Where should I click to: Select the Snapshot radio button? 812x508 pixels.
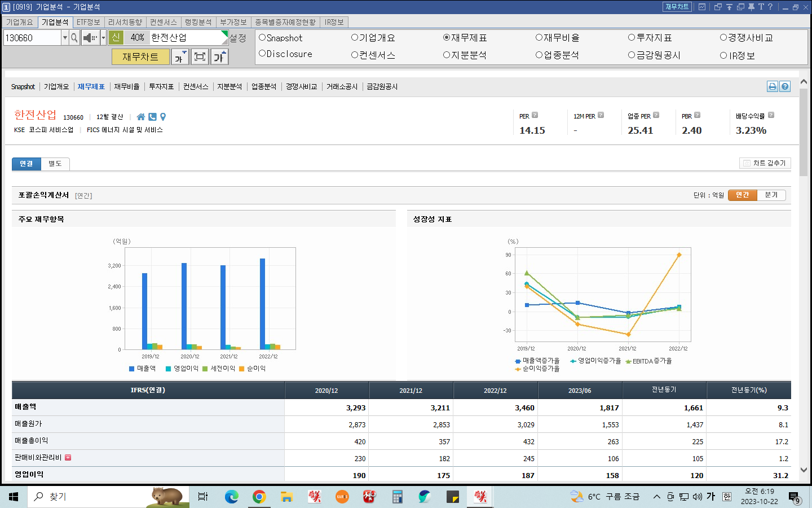(x=262, y=38)
